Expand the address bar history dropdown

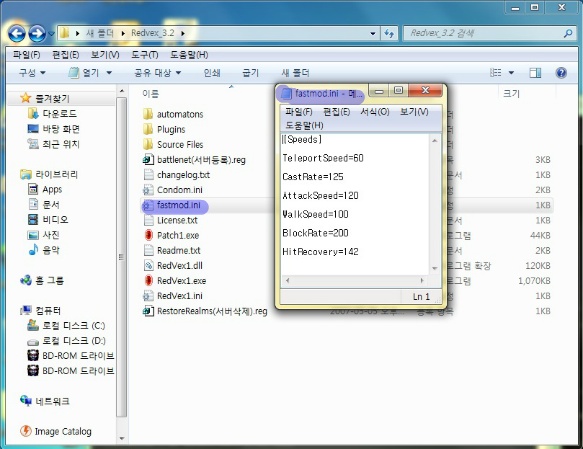(x=373, y=33)
